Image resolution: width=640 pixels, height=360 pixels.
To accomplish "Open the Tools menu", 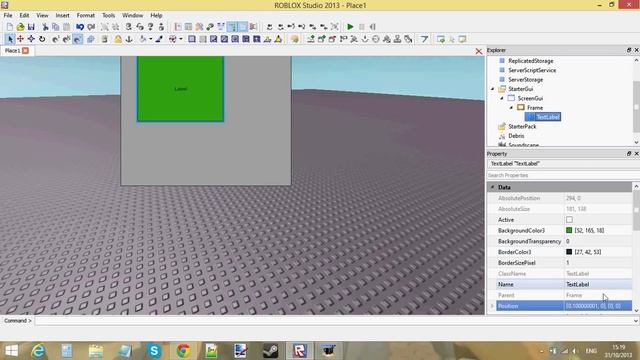I will [108, 15].
